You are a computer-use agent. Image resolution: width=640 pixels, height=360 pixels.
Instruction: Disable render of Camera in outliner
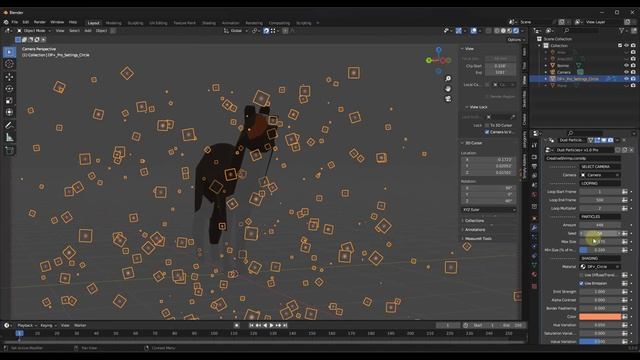click(633, 72)
